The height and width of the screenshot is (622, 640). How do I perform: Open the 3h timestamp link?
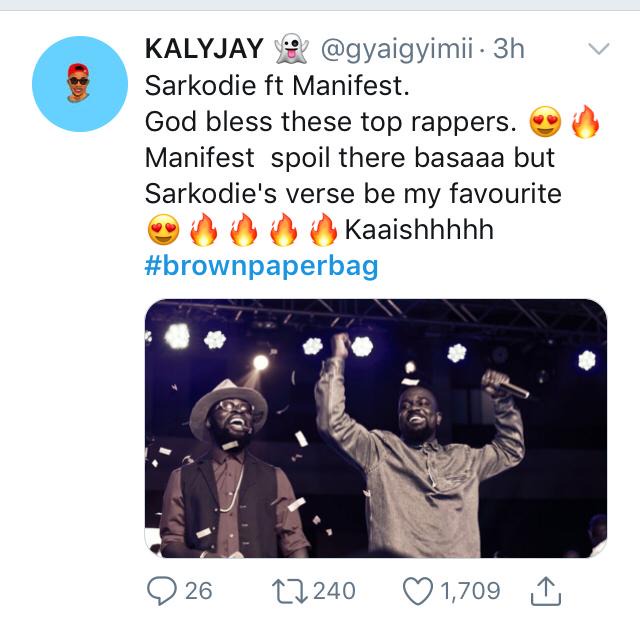509,49
